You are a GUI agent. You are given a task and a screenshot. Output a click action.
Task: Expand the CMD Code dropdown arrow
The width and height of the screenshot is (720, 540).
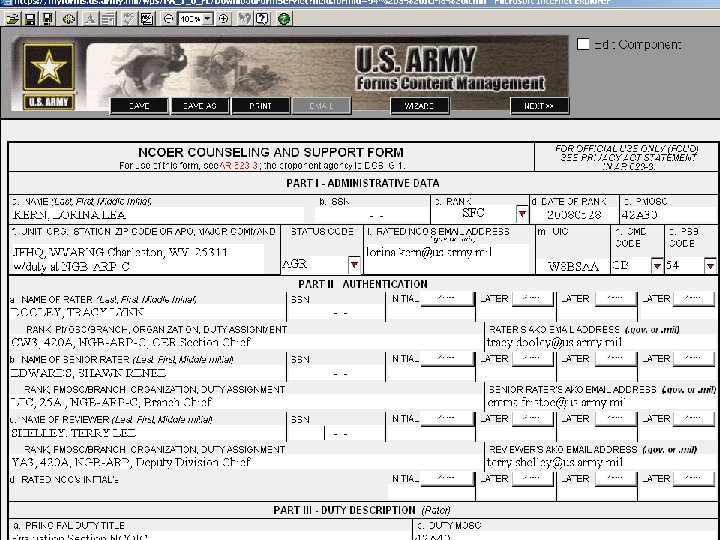(657, 265)
